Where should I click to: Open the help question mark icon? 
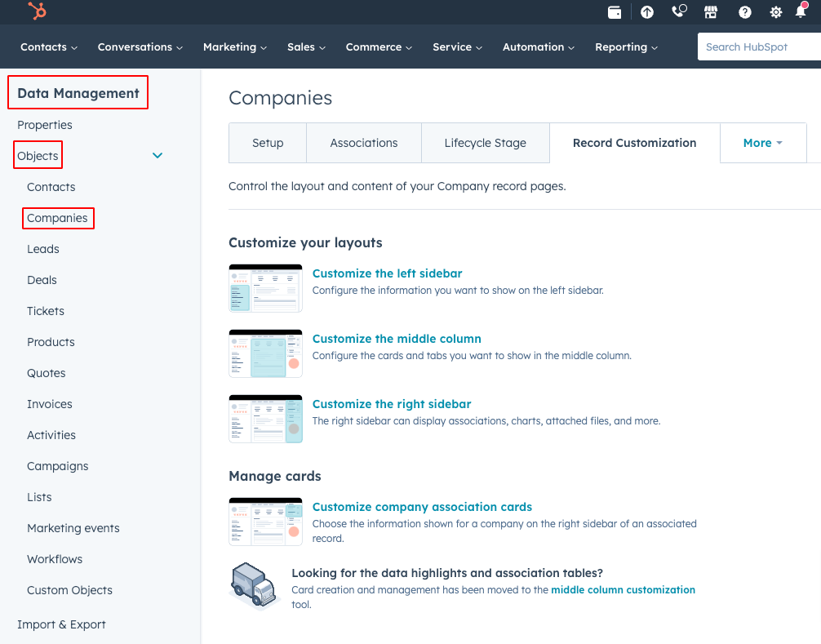click(744, 12)
